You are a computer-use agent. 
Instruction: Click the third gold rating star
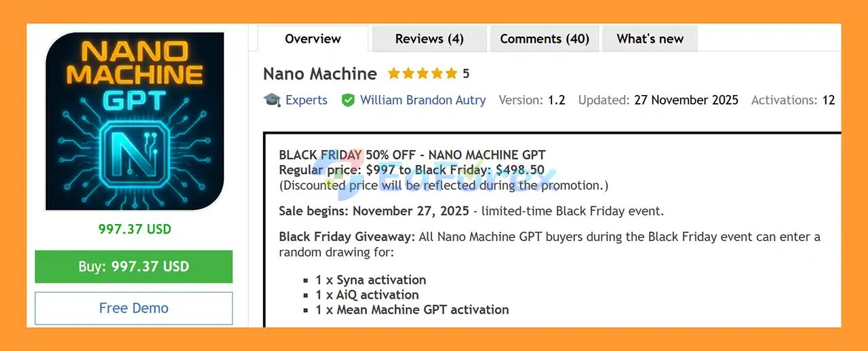[x=423, y=73]
